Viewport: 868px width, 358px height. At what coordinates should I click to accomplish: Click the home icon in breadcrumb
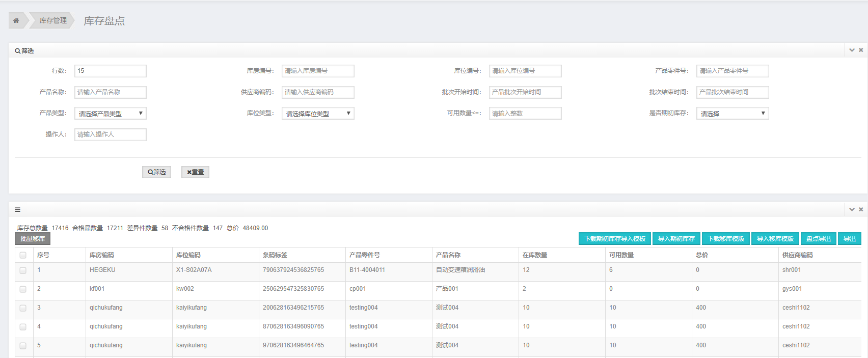(x=16, y=20)
